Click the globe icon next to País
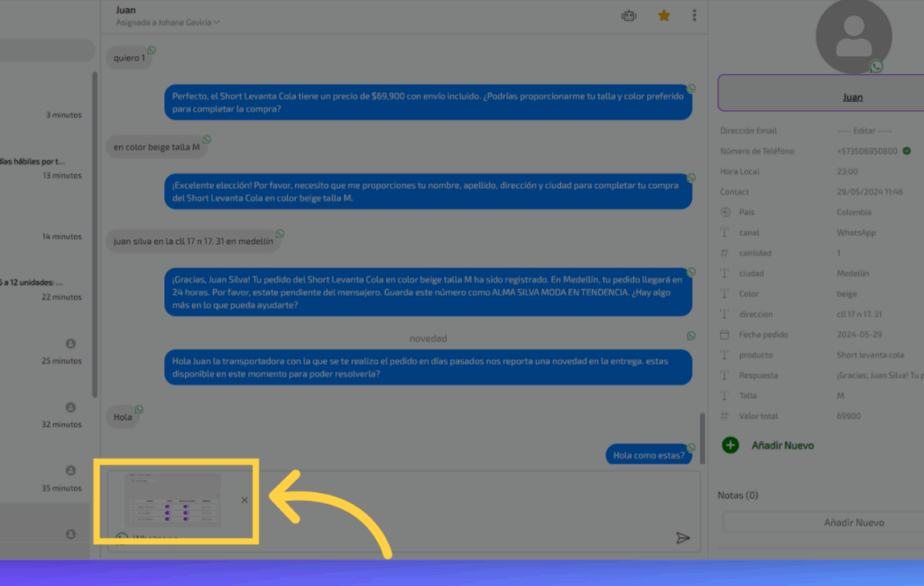The image size is (924, 586). 725,213
